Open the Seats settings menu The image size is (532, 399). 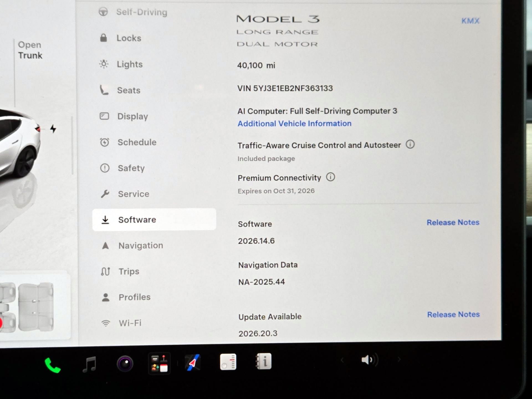[x=120, y=90]
